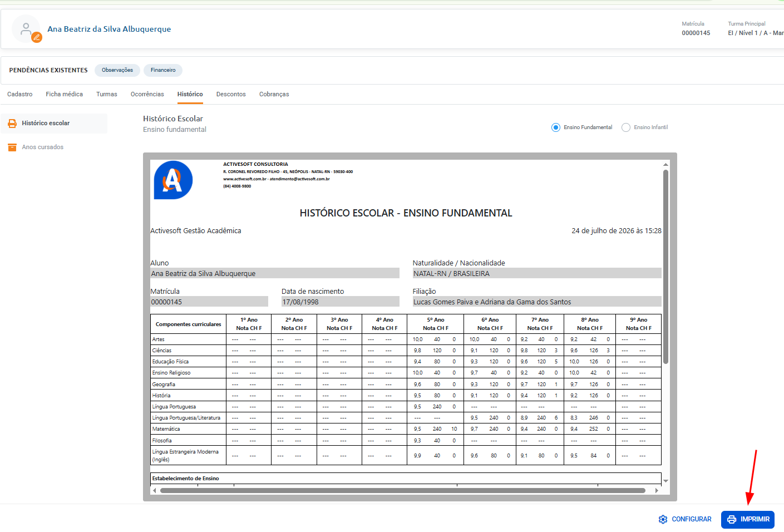
Task: Open the Ficha médica tab
Action: pyautogui.click(x=65, y=94)
